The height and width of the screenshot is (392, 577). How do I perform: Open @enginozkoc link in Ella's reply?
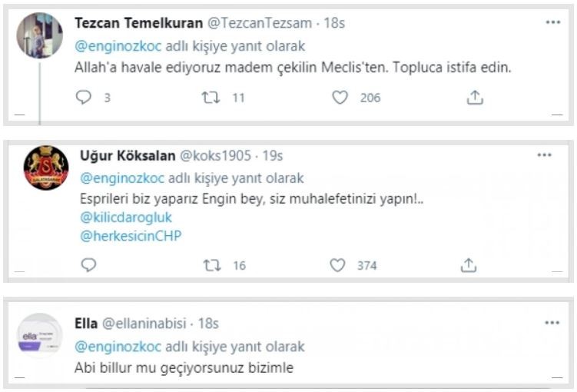(113, 346)
